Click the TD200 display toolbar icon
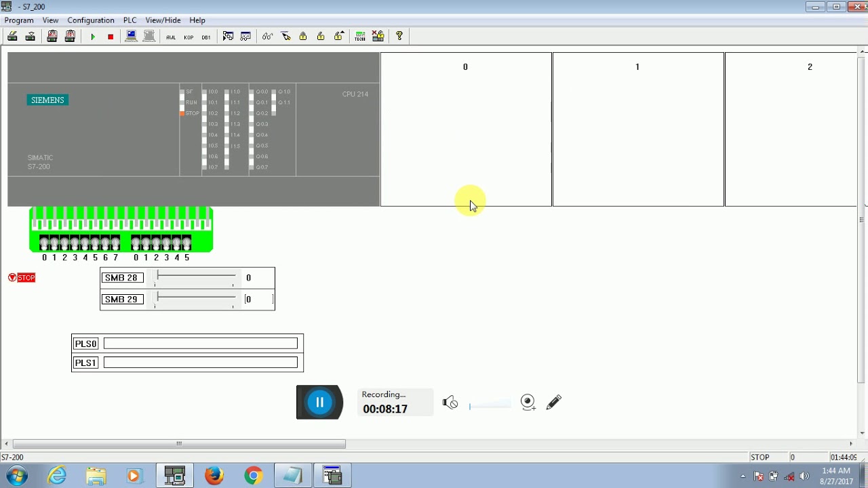Screen dimensions: 868x488 point(360,37)
